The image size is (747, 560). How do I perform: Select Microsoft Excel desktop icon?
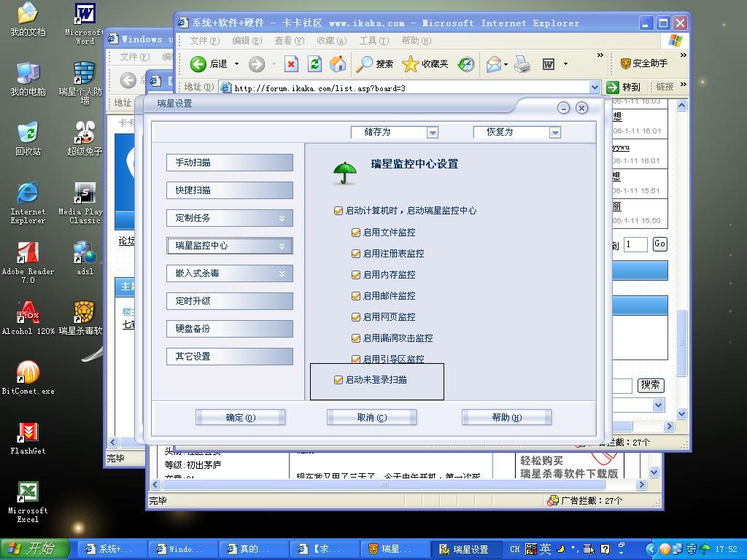pos(28,502)
